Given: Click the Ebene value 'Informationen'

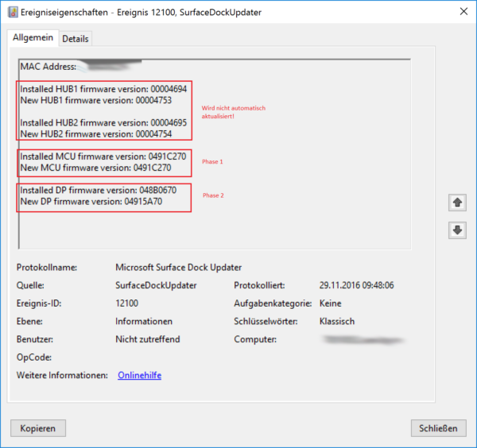Looking at the screenshot, I should [x=144, y=321].
